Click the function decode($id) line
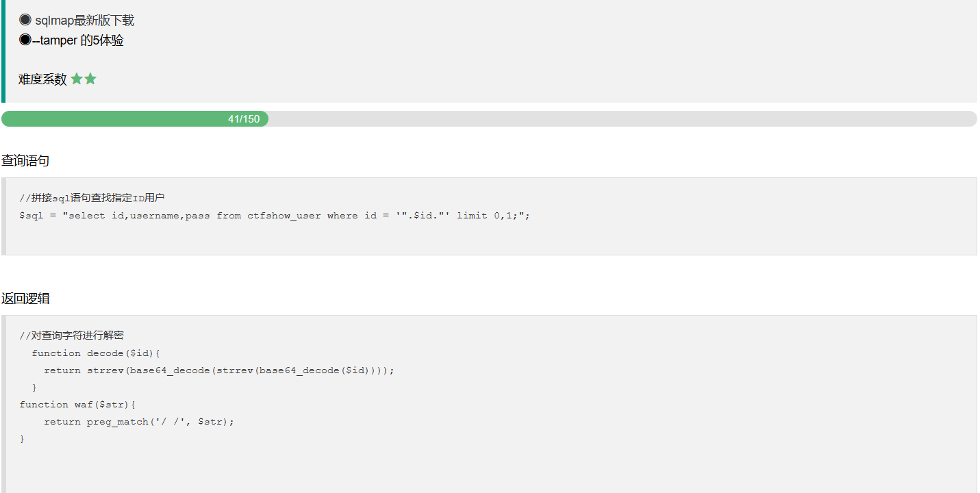The height and width of the screenshot is (493, 980). coord(96,353)
